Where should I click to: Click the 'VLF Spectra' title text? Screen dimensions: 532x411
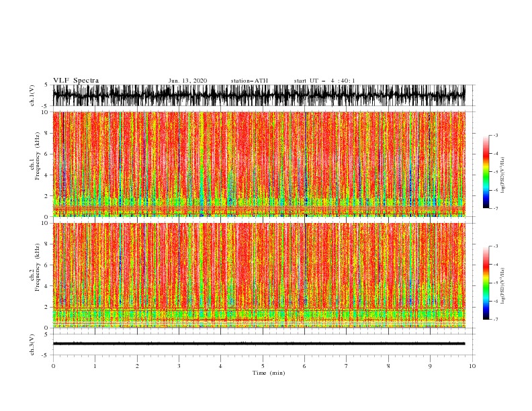tap(76, 81)
